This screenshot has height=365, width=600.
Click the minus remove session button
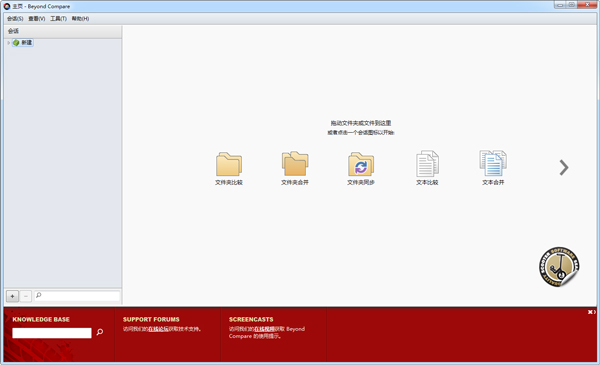(26, 296)
